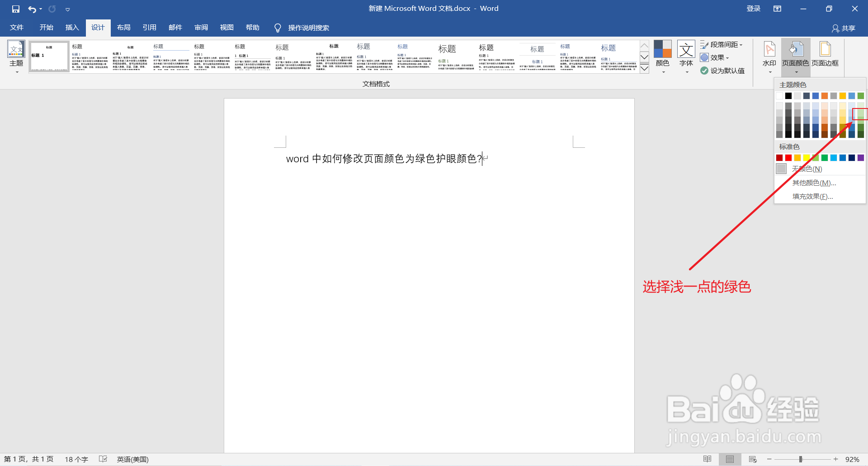Switch to Web Layout view icon
This screenshot has width=868, height=466.
click(x=753, y=459)
